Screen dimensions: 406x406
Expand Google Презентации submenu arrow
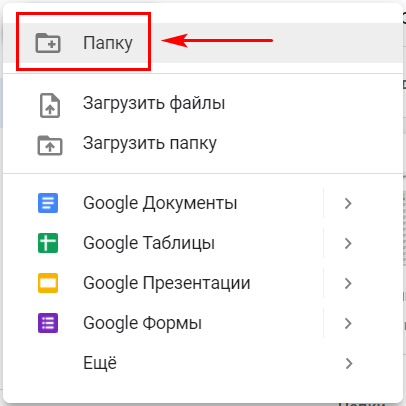click(348, 283)
